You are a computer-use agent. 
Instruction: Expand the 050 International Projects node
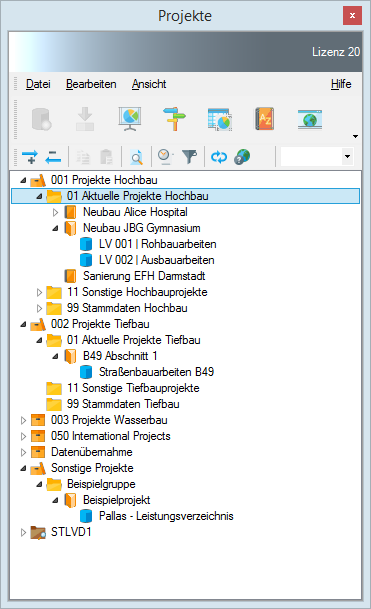(x=23, y=436)
